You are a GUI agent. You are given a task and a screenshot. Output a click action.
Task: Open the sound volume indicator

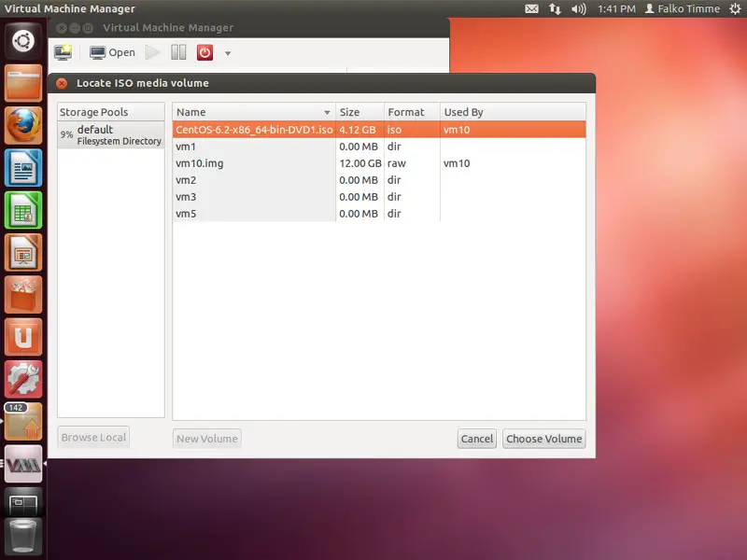(578, 8)
